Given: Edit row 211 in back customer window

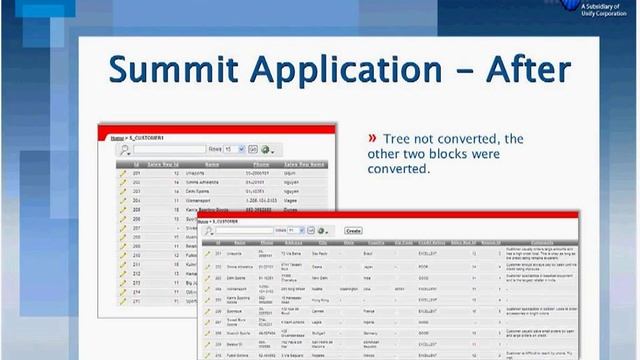Looking at the screenshot, I should (123, 264).
